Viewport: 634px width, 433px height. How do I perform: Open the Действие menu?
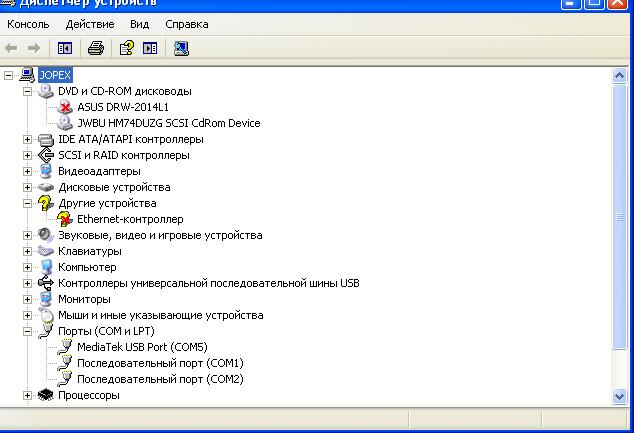(89, 23)
